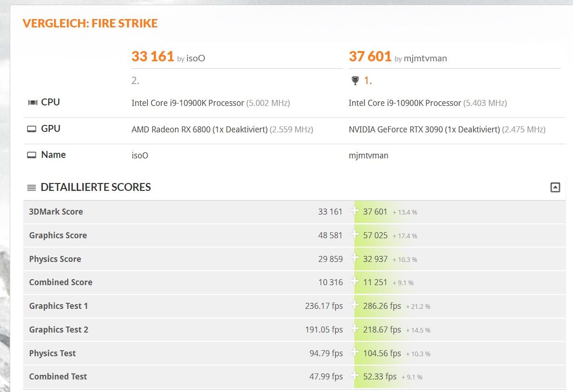Click the GPU row label
The height and width of the screenshot is (392, 573).
(x=51, y=129)
